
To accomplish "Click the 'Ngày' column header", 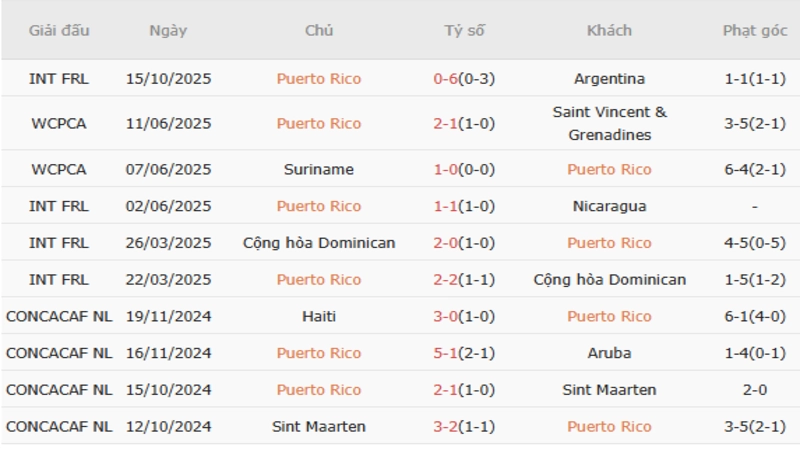I will coord(168,30).
